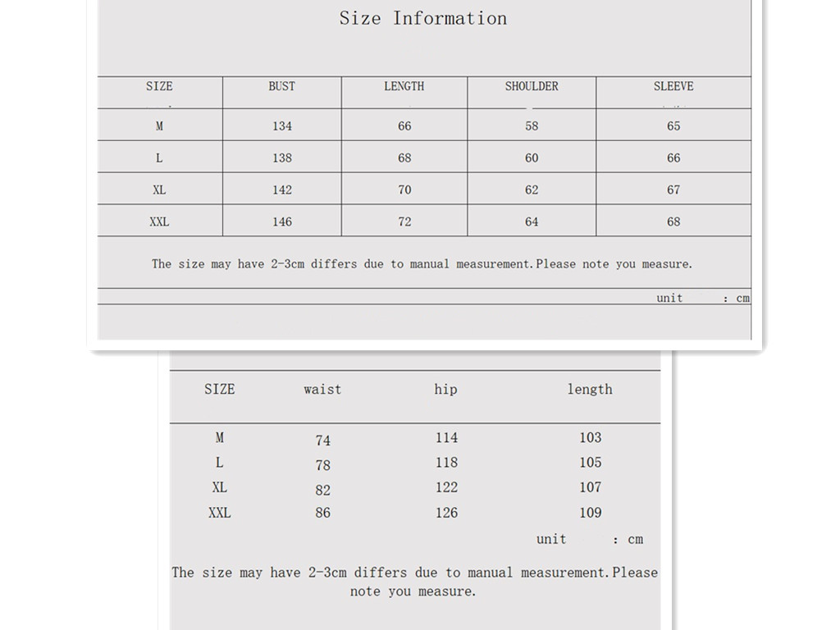Click hip value 126 in bottom table
The image size is (840, 630).
click(x=447, y=513)
